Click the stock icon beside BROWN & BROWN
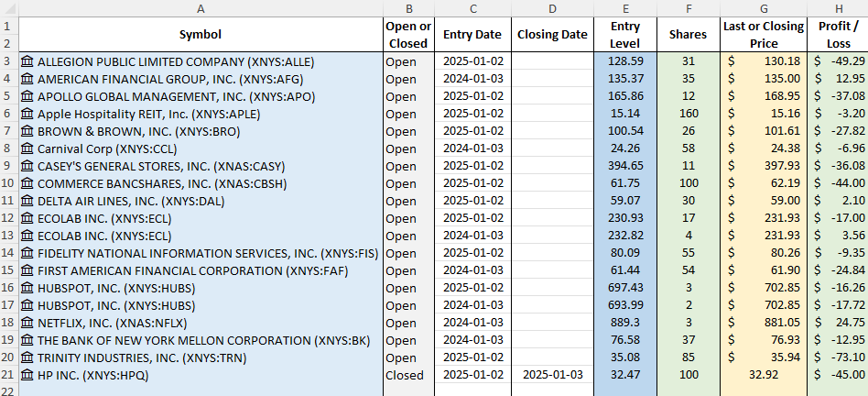The width and height of the screenshot is (868, 396). coord(27,131)
